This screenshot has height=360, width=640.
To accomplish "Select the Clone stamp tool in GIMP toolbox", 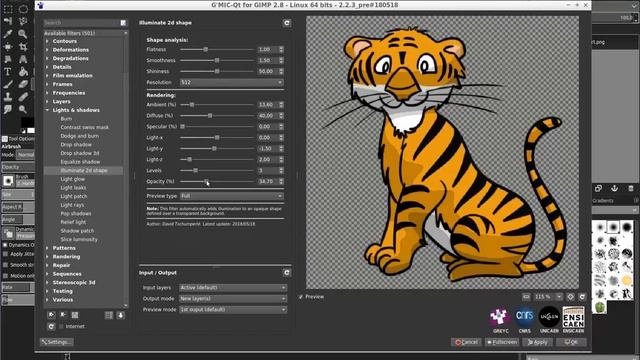I will [8, 97].
